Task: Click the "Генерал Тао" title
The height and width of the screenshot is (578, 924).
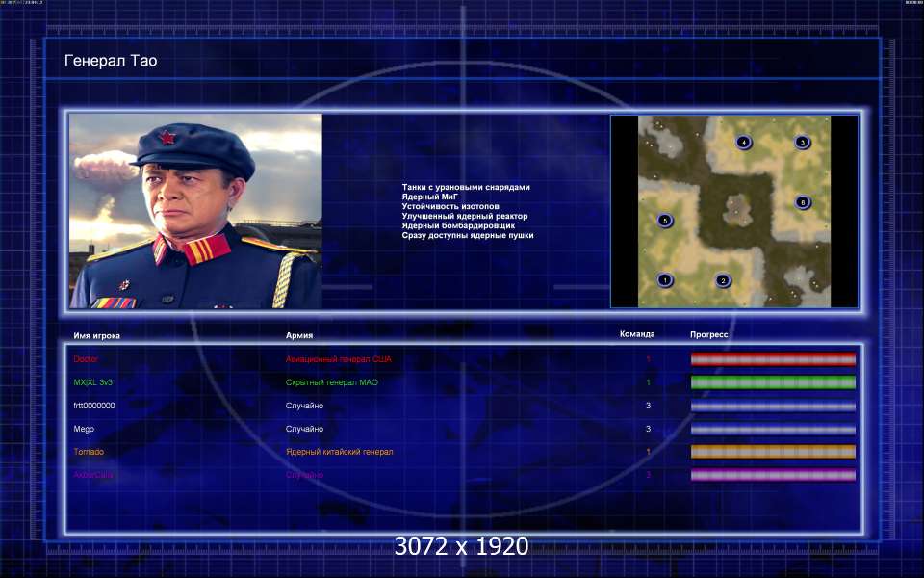Action: pyautogui.click(x=111, y=60)
